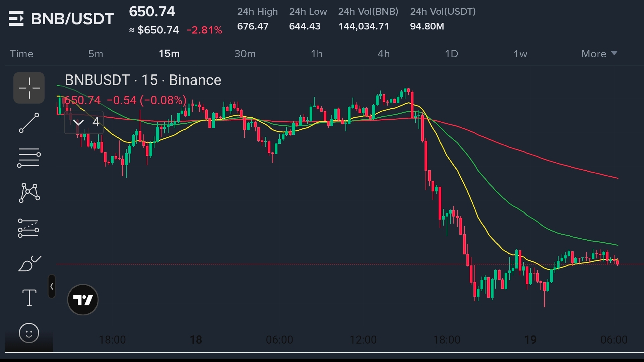Select the crosshair cursor tool
The image size is (644, 362).
[x=29, y=88]
